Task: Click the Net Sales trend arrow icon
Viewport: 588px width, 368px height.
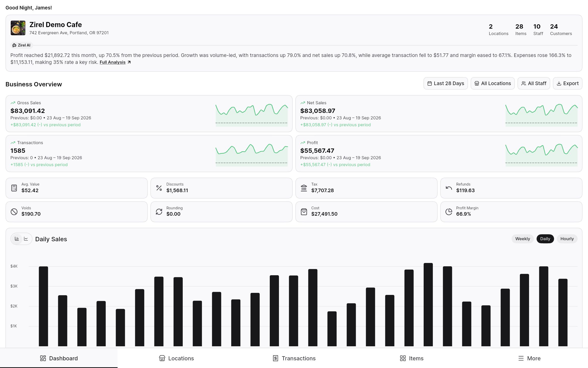Action: click(303, 103)
